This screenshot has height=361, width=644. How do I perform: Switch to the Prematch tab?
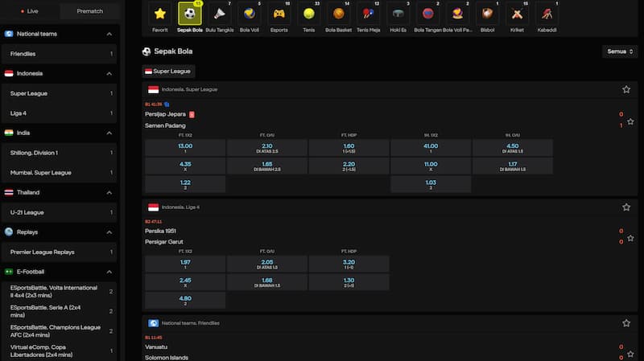click(x=89, y=11)
